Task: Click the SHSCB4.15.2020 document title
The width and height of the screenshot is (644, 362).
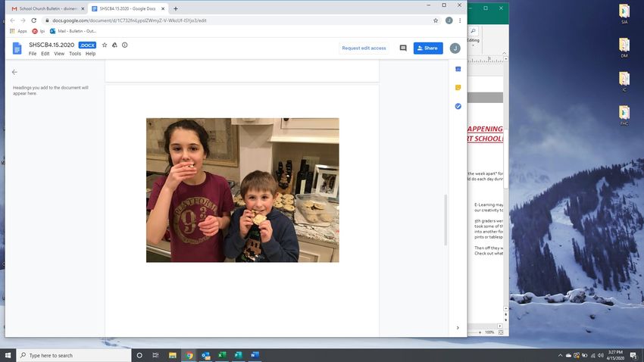Action: coord(52,45)
